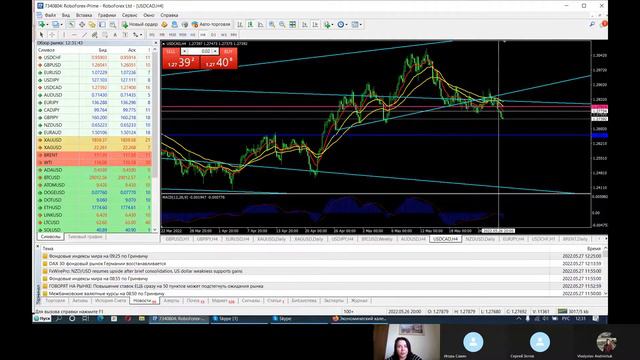Click the Новый ордер button
The image size is (640, 360).
tap(140, 24)
